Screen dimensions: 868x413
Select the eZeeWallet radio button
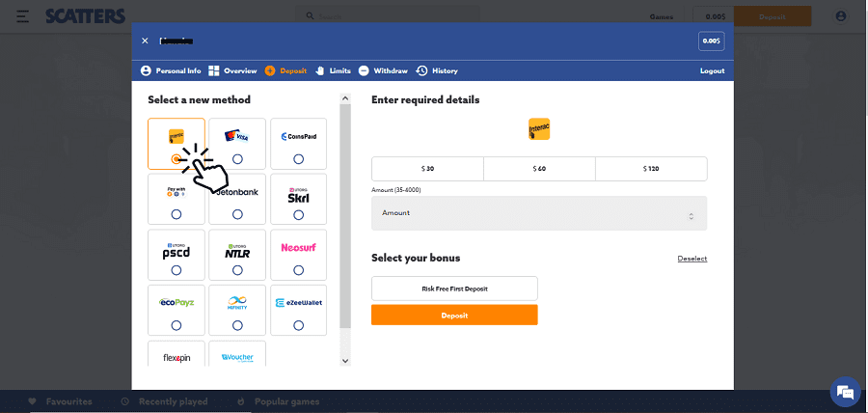coord(298,325)
